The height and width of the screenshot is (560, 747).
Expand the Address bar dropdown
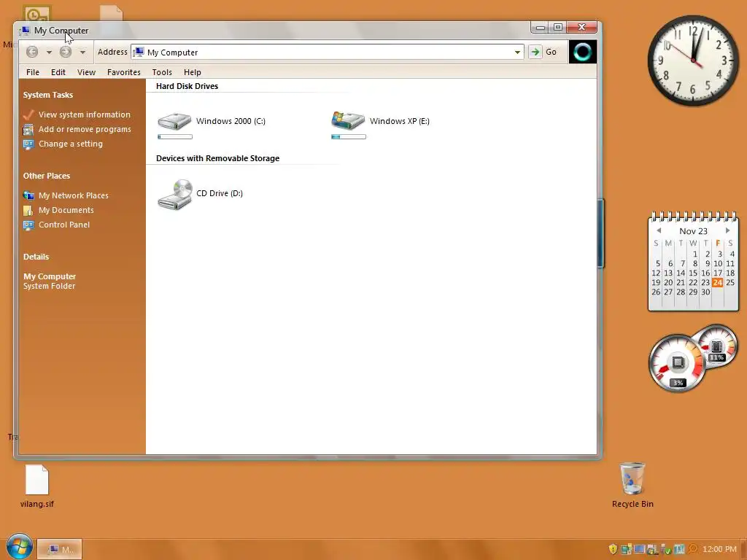(x=517, y=52)
